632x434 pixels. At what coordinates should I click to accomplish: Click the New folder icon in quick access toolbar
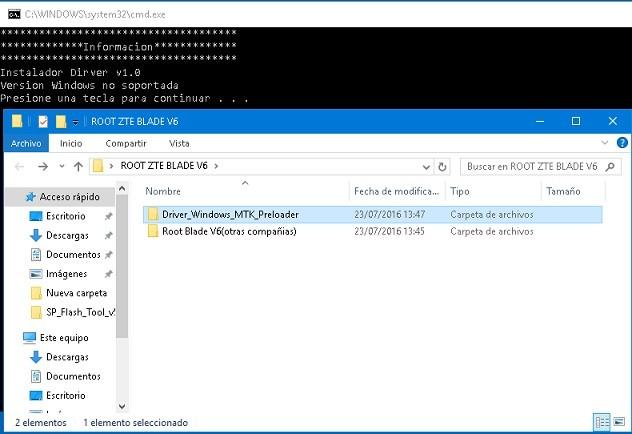tap(61, 121)
